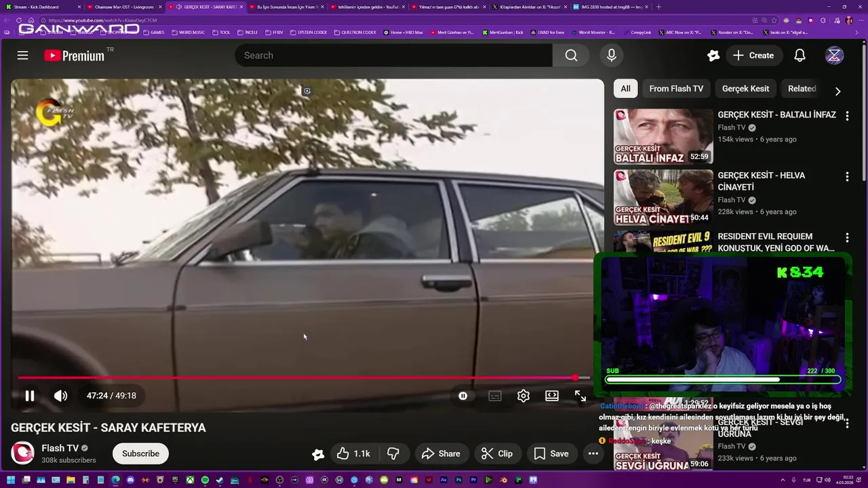Enter fullscreen mode in the player
Screen dimensions: 868x488
point(580,396)
